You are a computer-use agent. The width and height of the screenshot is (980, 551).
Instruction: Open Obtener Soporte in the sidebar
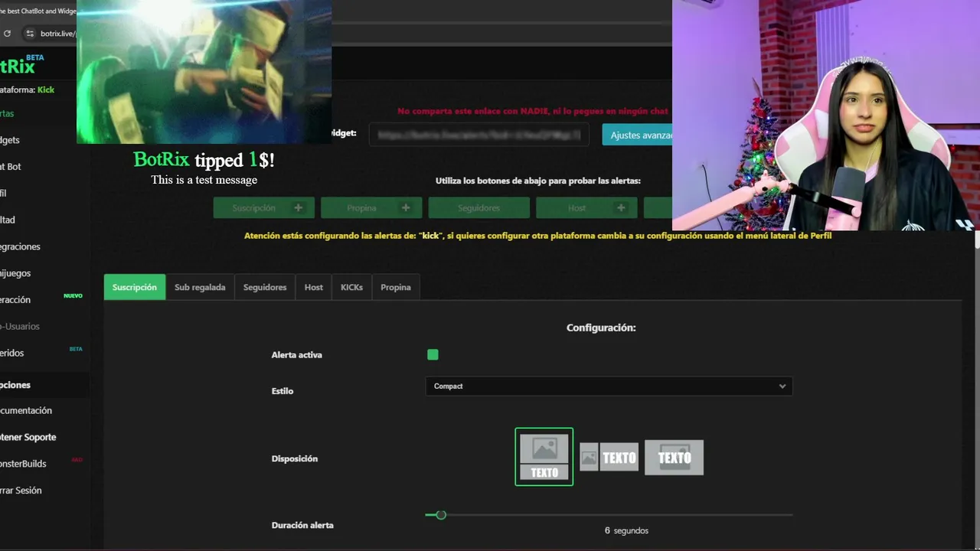28,437
